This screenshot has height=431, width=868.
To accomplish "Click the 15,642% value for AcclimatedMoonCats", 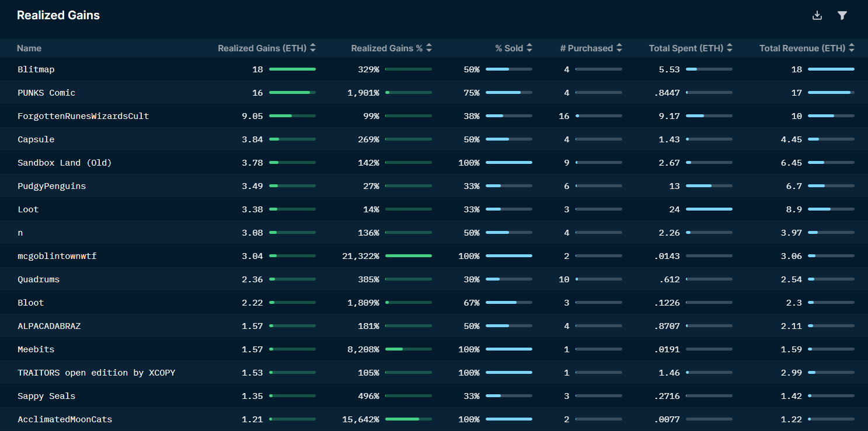I will coord(361,419).
